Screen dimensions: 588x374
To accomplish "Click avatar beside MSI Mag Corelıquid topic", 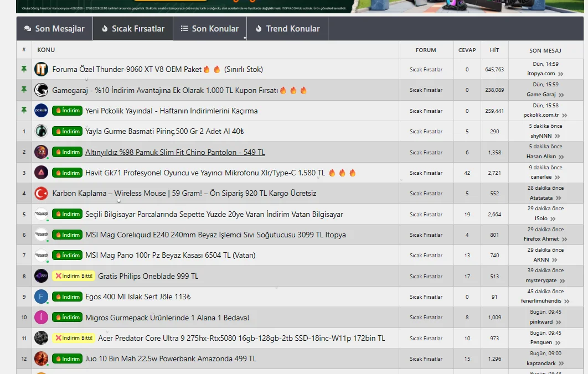I will pos(42,235).
